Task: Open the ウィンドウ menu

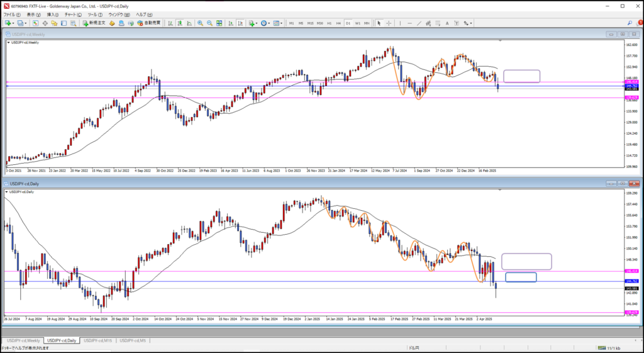Action: click(x=119, y=15)
